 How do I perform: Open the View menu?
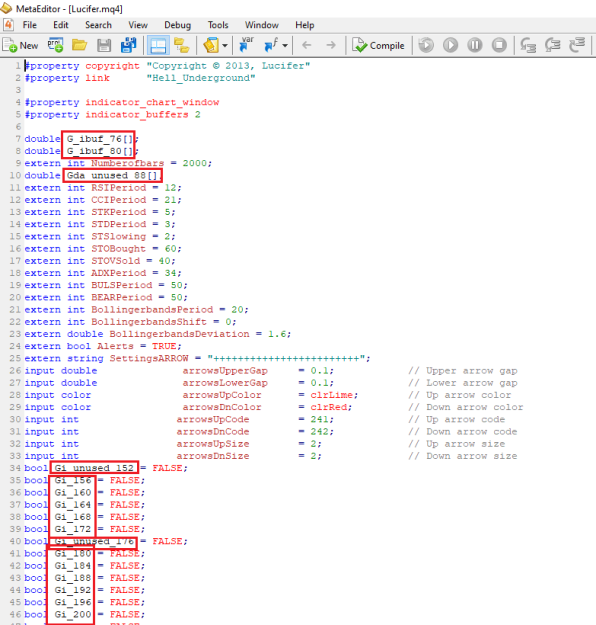[x=138, y=25]
